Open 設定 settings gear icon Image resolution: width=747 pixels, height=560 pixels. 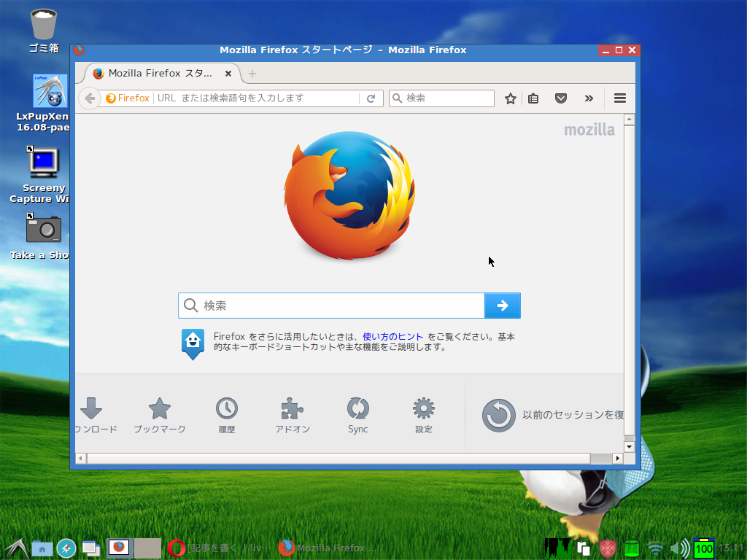[x=424, y=415]
